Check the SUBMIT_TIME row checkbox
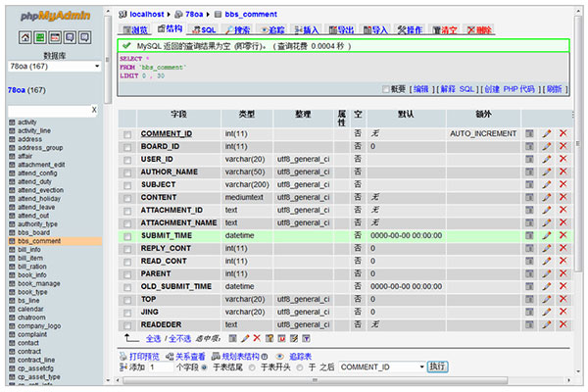Image resolution: width=588 pixels, height=392 pixels. tap(127, 237)
